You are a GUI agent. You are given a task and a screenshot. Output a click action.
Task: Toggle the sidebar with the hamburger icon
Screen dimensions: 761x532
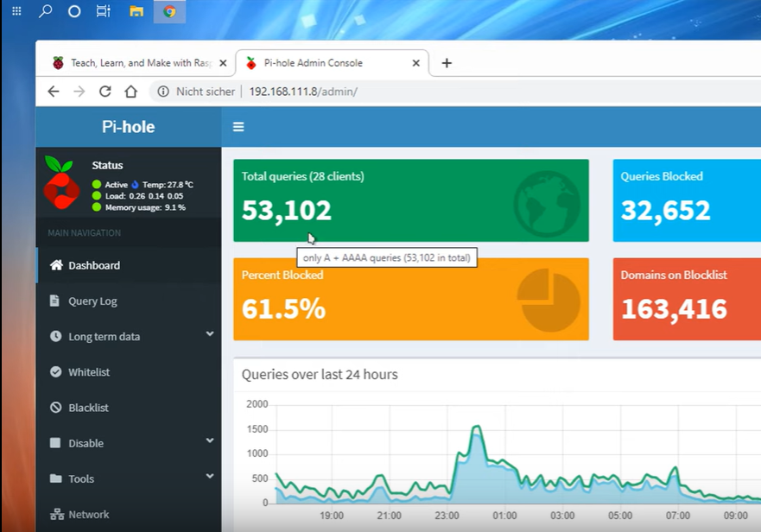[x=238, y=127]
